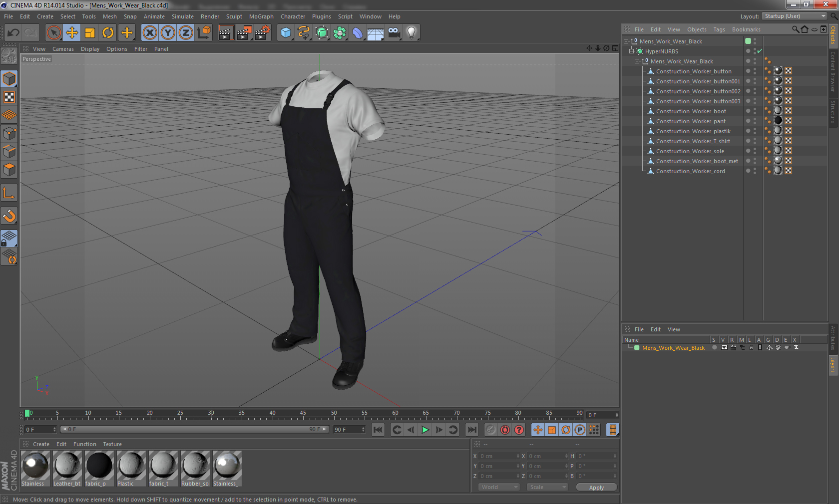Click the X position coordinate field
The width and height of the screenshot is (839, 504).
tap(499, 456)
